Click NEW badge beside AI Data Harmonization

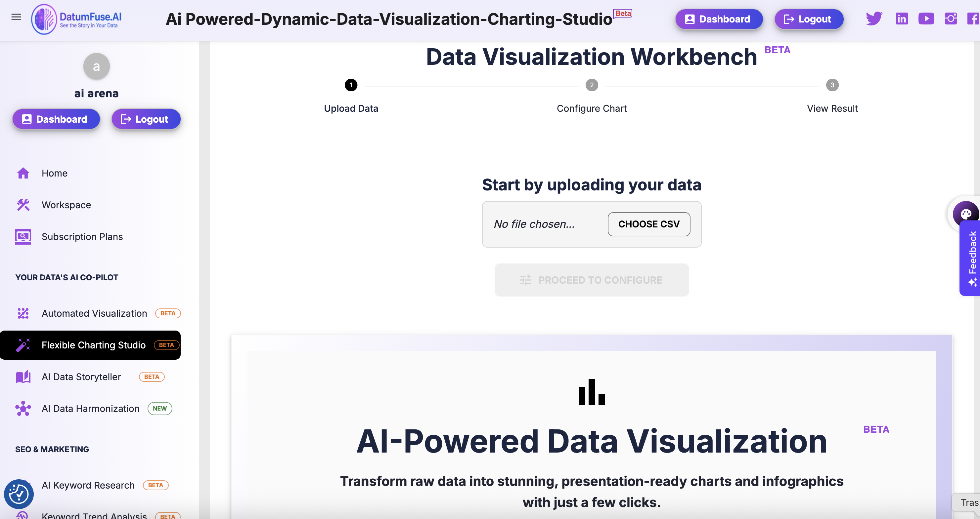(x=160, y=408)
